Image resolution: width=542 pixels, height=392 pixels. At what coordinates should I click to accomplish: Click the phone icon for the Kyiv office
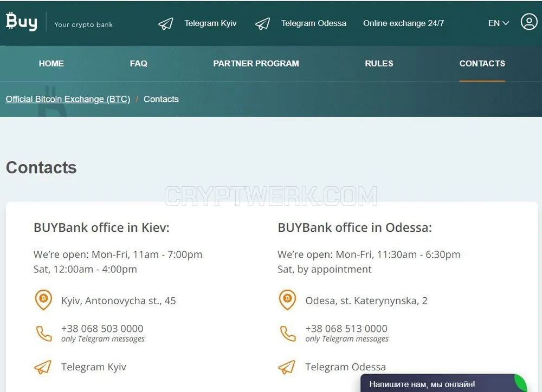pos(44,334)
